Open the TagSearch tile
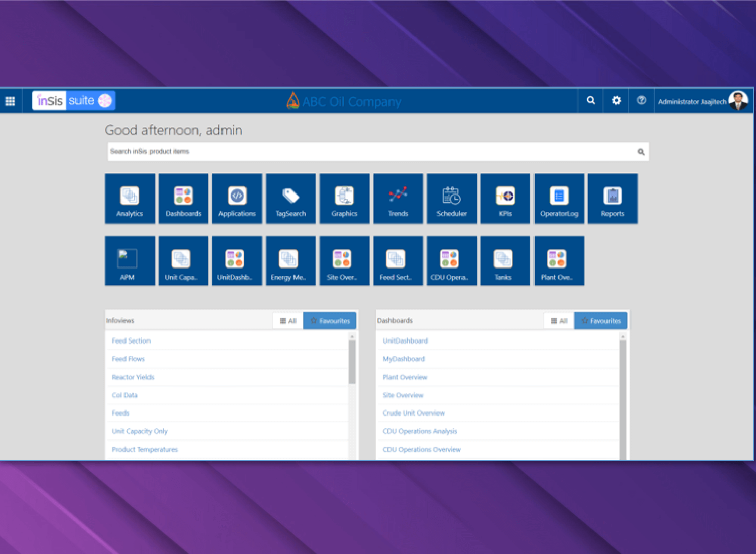The image size is (756, 554). (x=290, y=199)
